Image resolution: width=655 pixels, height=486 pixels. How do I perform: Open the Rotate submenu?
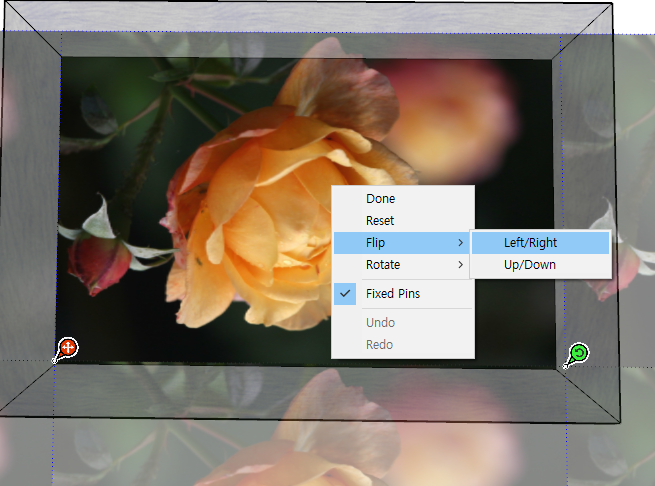click(x=403, y=265)
